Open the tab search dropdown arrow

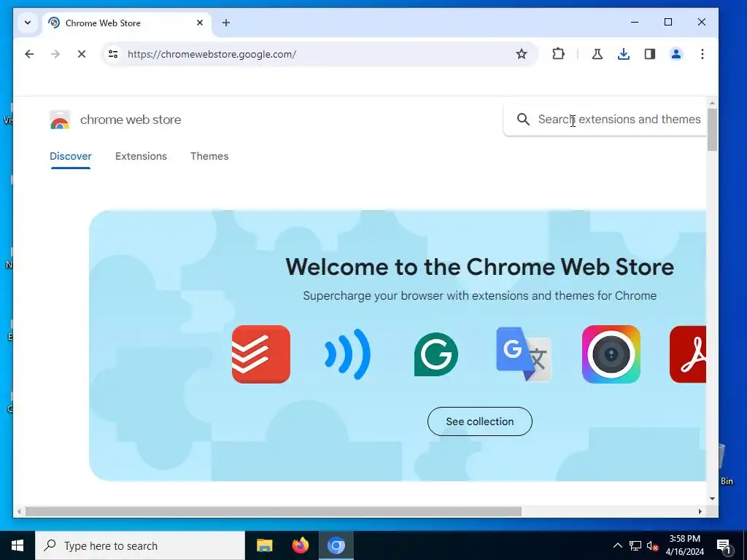(28, 23)
